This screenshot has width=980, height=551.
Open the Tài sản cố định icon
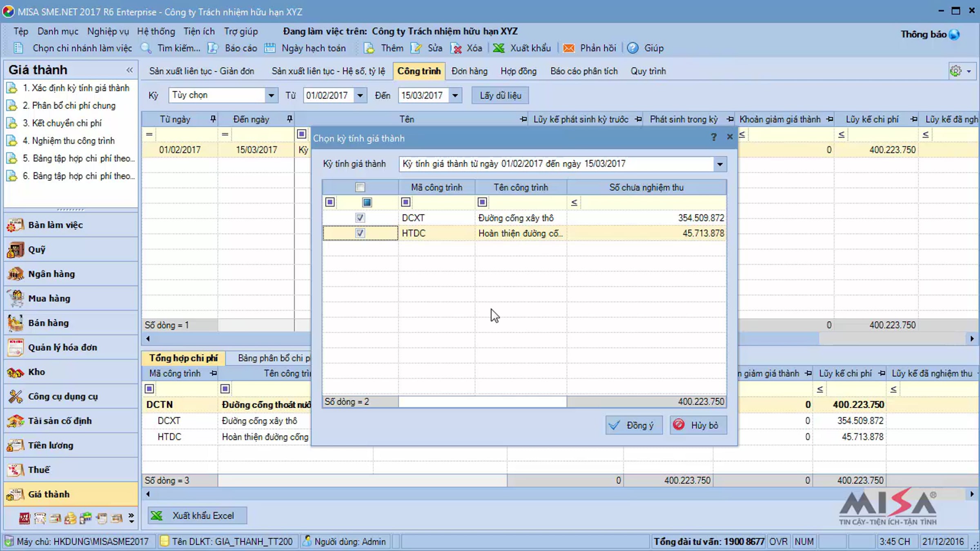[16, 421]
